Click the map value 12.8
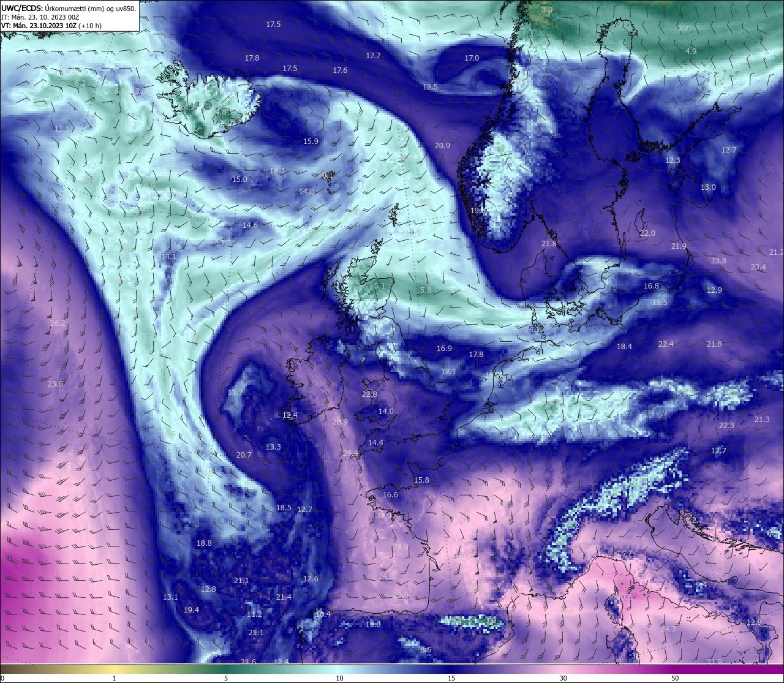The width and height of the screenshot is (784, 683). (208, 589)
